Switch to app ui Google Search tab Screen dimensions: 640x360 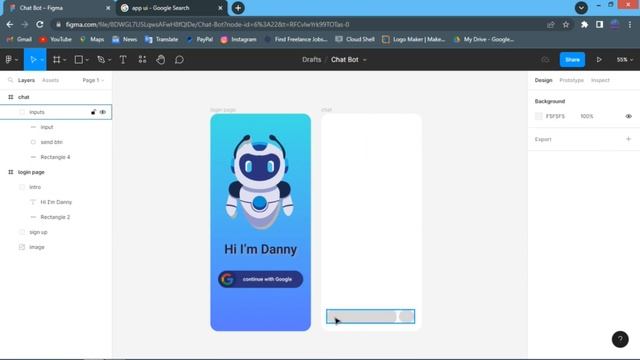[x=171, y=8]
